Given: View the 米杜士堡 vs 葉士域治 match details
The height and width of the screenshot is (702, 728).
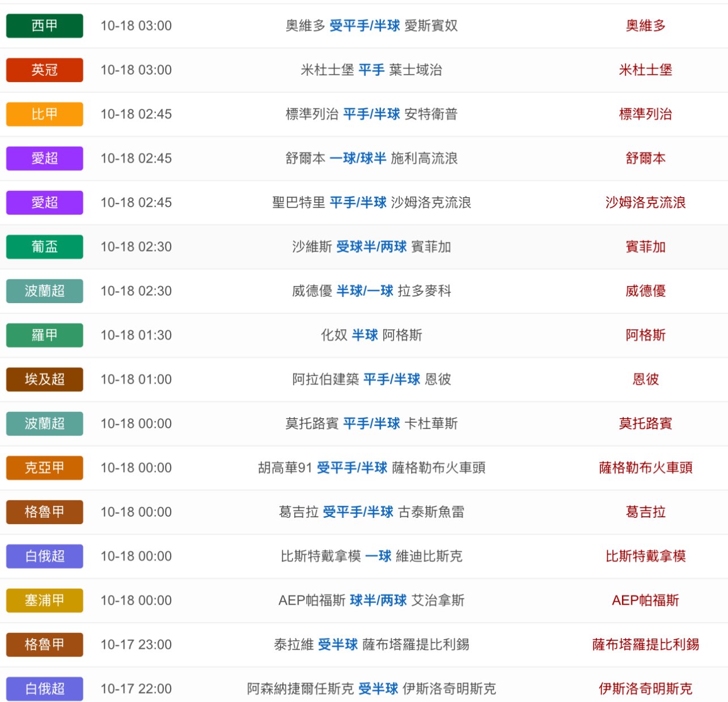Looking at the screenshot, I should 371,70.
